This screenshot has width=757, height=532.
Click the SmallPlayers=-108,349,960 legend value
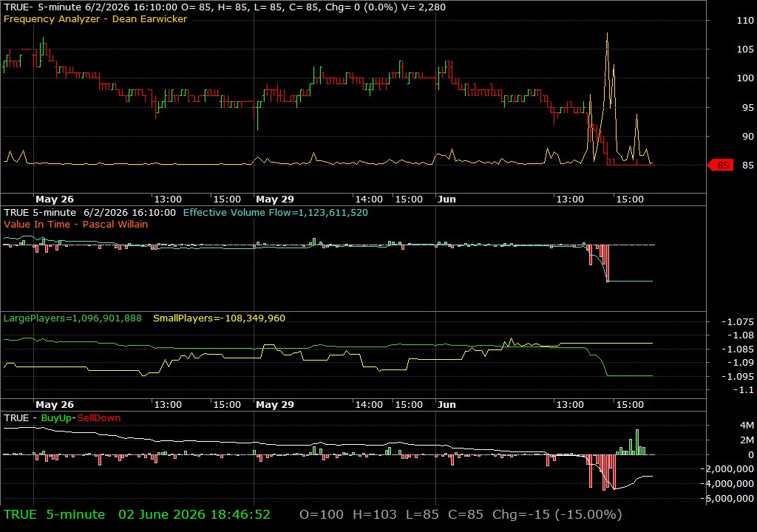(x=219, y=318)
